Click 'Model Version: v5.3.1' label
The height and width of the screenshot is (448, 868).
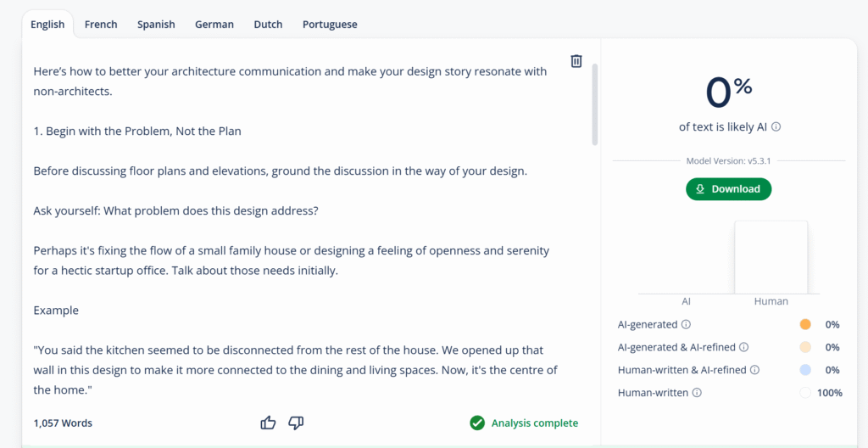728,161
